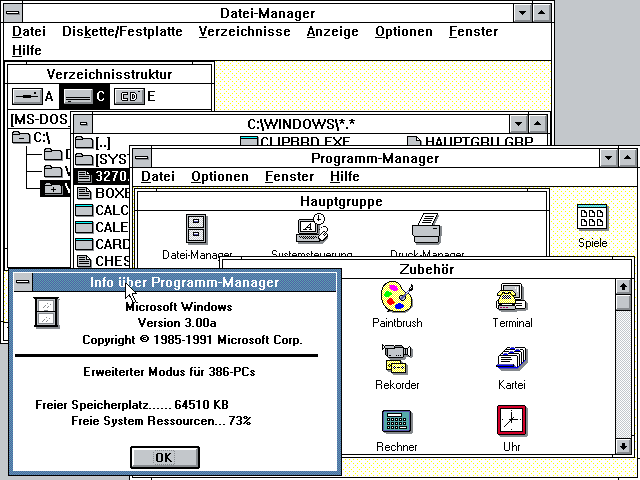
Task: Open the Systemsteuerung icon in Hauptgruppe
Action: coord(310,229)
